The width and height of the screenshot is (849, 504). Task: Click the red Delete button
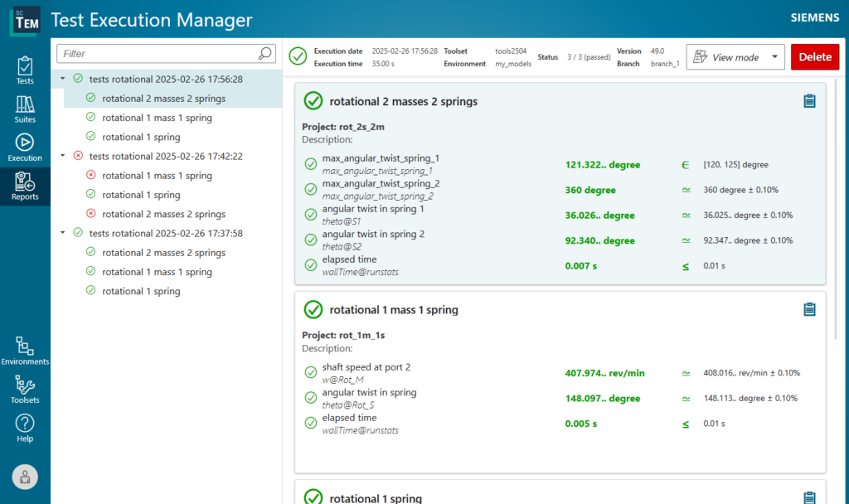point(814,57)
